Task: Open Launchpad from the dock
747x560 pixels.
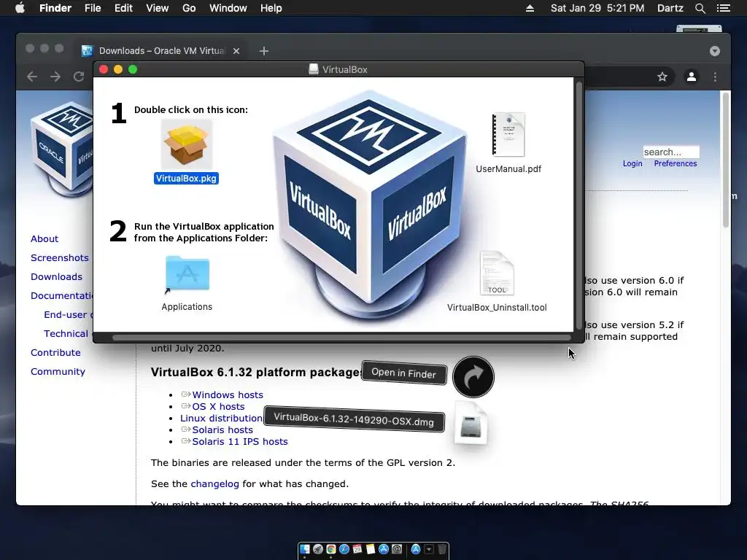Action: (x=318, y=549)
